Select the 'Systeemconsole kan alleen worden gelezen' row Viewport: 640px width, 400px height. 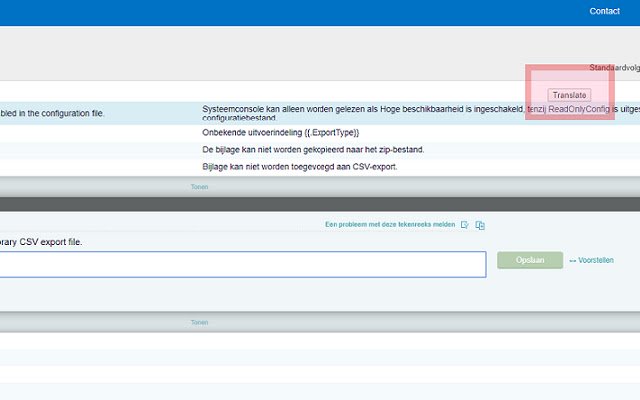point(320,113)
